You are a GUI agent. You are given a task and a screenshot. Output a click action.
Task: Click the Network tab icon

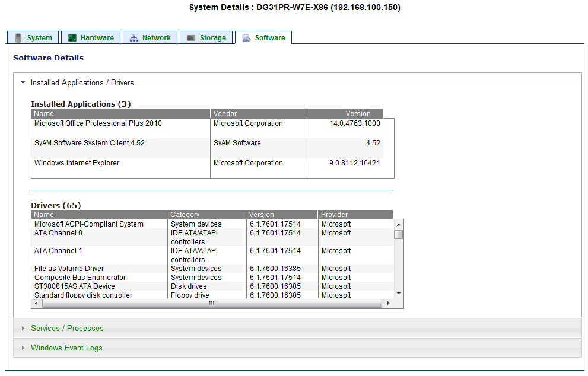point(134,38)
